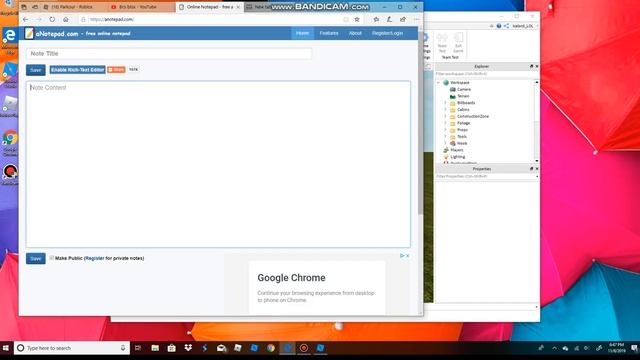Click Exit Game in Team Test
The width and height of the screenshot is (640, 360).
point(458,43)
